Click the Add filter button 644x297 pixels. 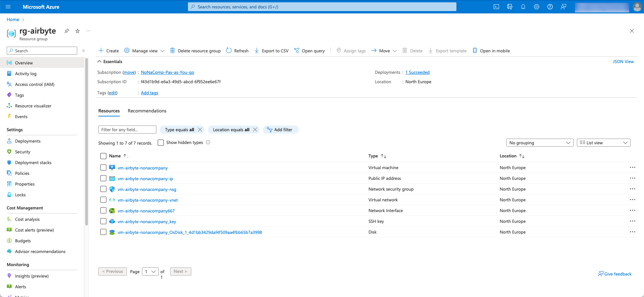280,130
